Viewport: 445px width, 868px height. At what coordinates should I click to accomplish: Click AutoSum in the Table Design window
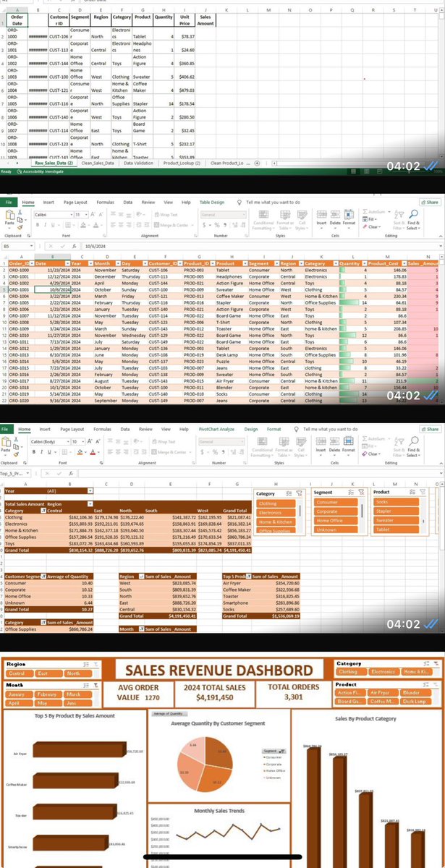pos(378,213)
